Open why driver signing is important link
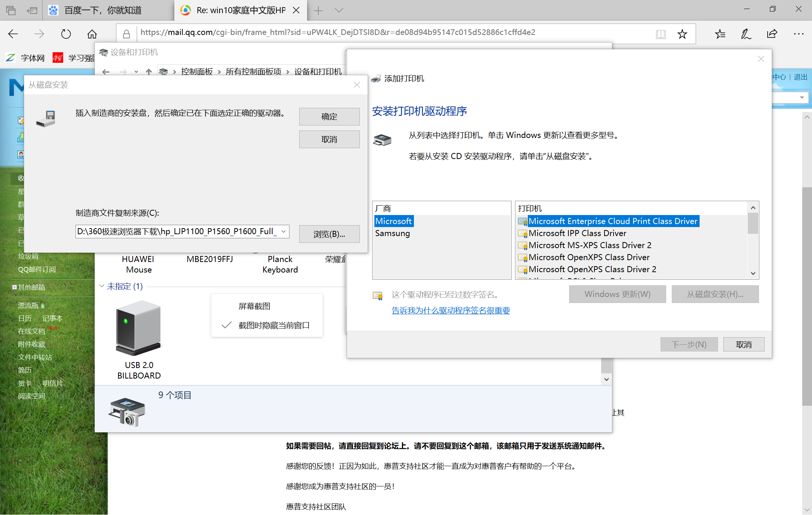 (451, 311)
